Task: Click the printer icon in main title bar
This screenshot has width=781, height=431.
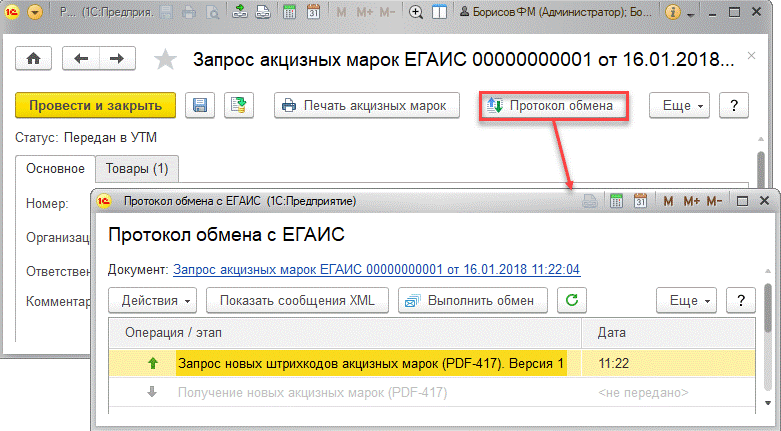Action: 189,12
